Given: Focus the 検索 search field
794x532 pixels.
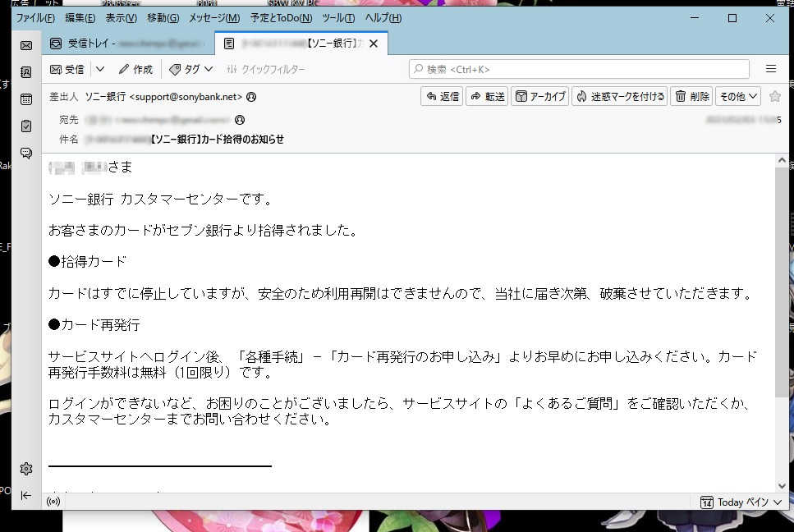Looking at the screenshot, I should [x=579, y=69].
